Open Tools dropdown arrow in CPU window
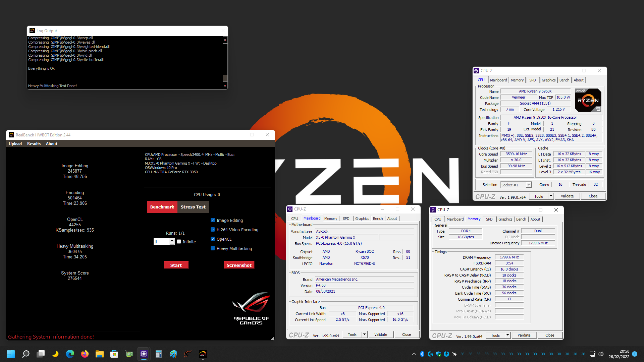This screenshot has width=644, height=362. coord(550,196)
